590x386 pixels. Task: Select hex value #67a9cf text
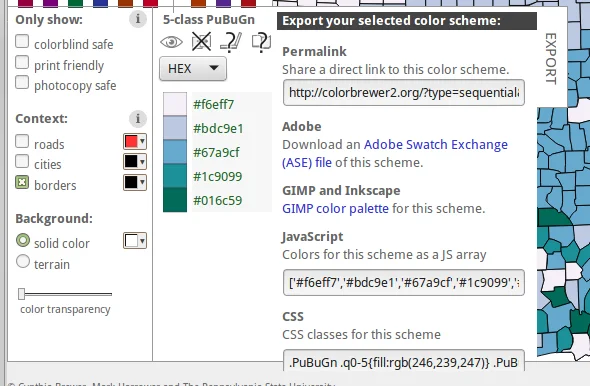click(x=216, y=152)
